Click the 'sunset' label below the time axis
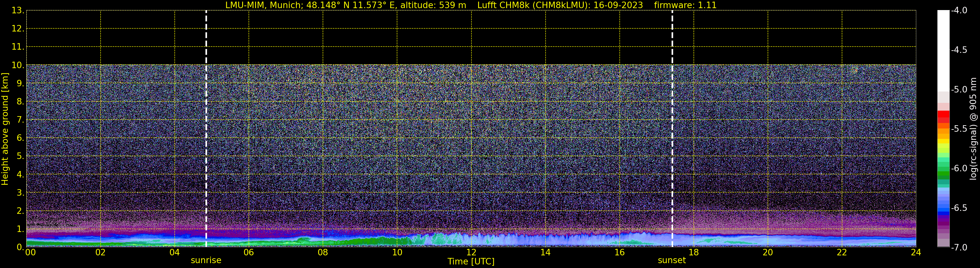 (672, 261)
